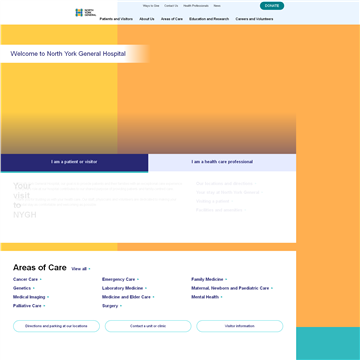This screenshot has height=360, width=360.
Task: Open the Mental Health link
Action: [x=207, y=297]
